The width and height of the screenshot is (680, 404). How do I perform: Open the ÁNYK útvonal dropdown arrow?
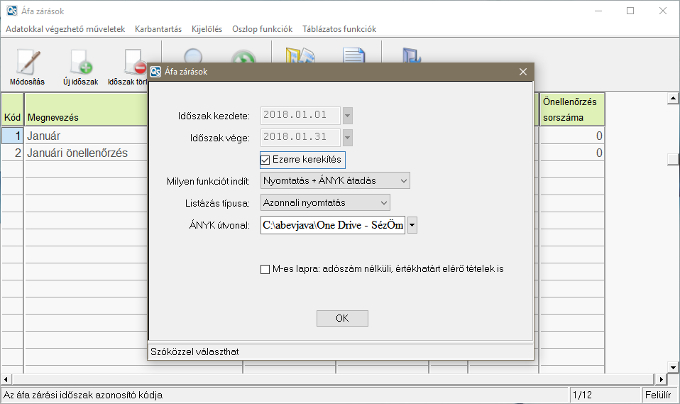pyautogui.click(x=412, y=226)
